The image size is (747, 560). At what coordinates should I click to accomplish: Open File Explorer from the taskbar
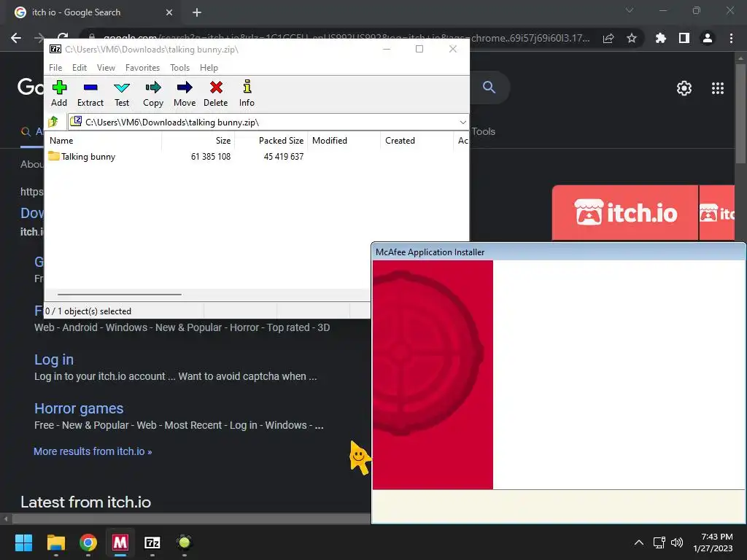[55, 542]
